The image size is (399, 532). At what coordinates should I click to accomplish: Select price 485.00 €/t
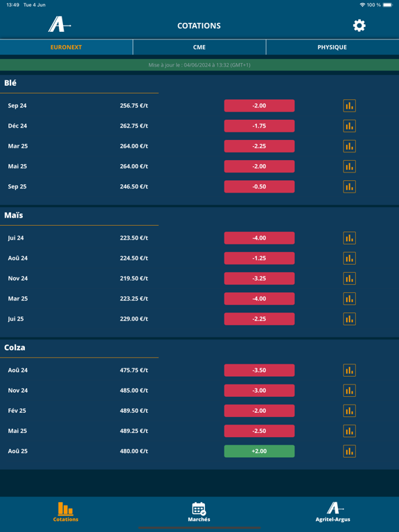134,391
